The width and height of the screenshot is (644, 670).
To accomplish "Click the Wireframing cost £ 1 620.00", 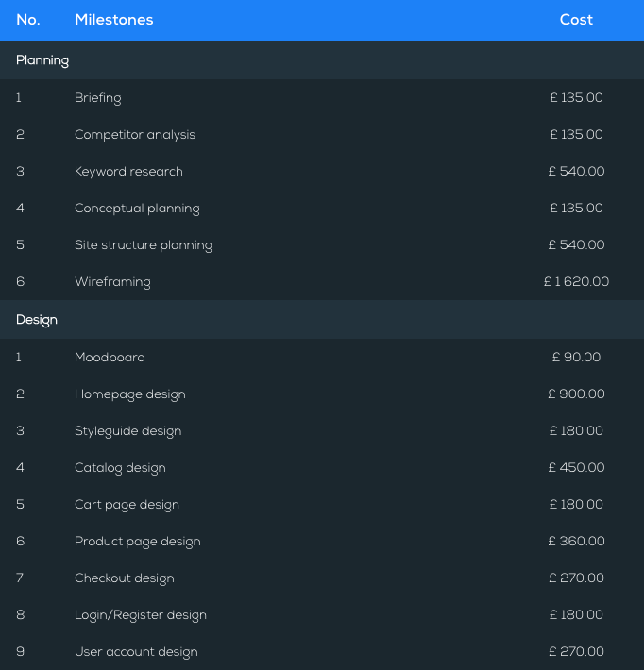I will (576, 282).
